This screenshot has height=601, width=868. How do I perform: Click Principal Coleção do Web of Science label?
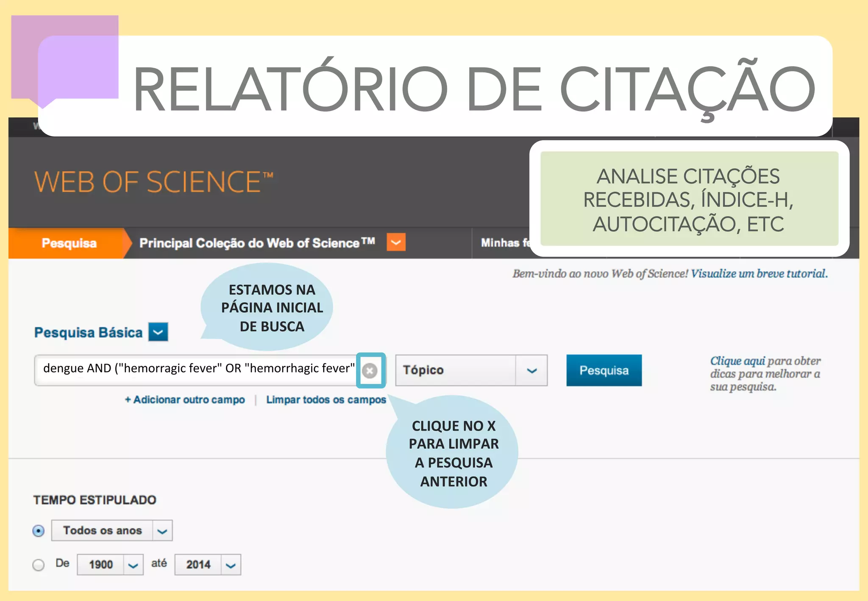coord(257,243)
